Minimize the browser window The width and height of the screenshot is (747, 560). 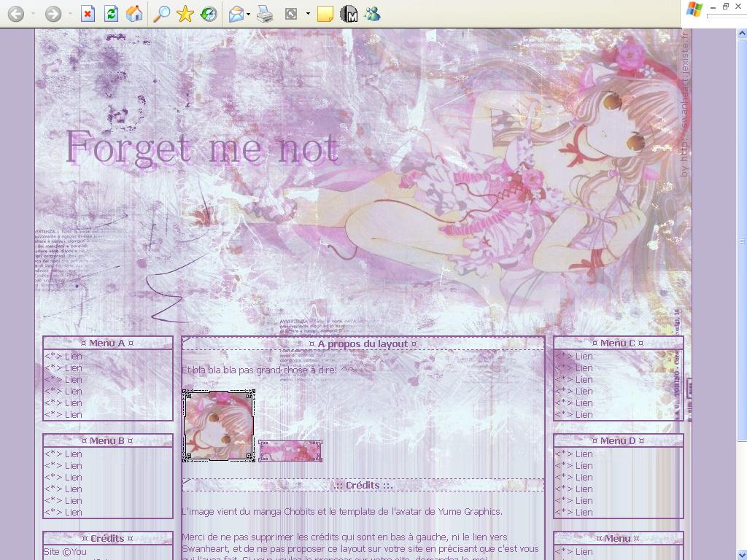(713, 7)
